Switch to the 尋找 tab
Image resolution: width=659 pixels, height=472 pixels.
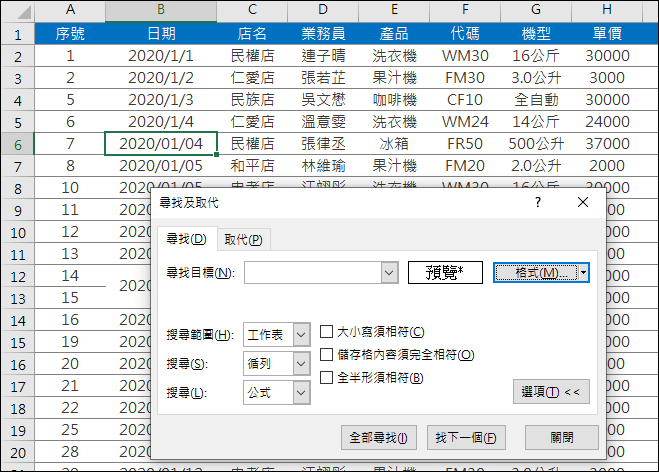click(187, 239)
